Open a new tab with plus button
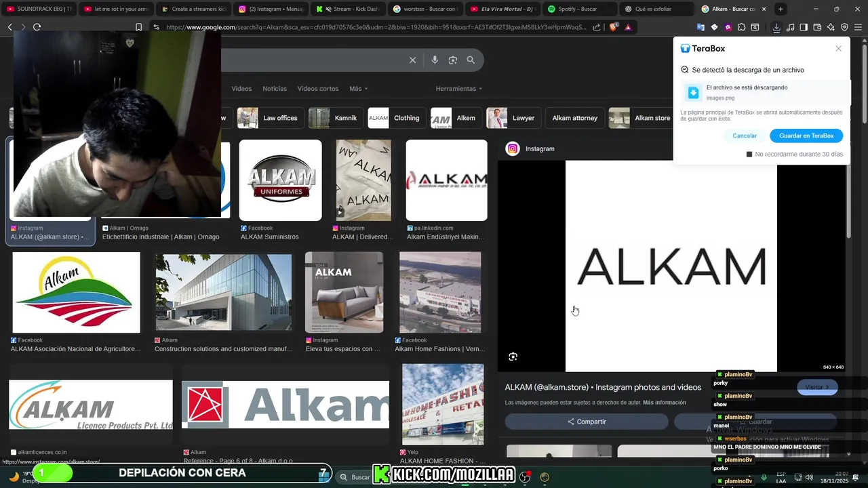The image size is (868, 488). click(781, 9)
